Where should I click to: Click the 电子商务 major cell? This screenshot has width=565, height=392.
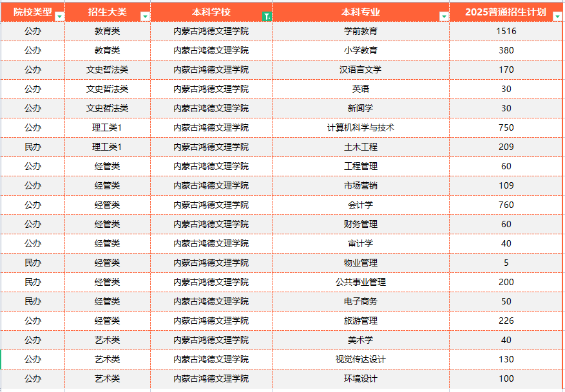pos(361,302)
